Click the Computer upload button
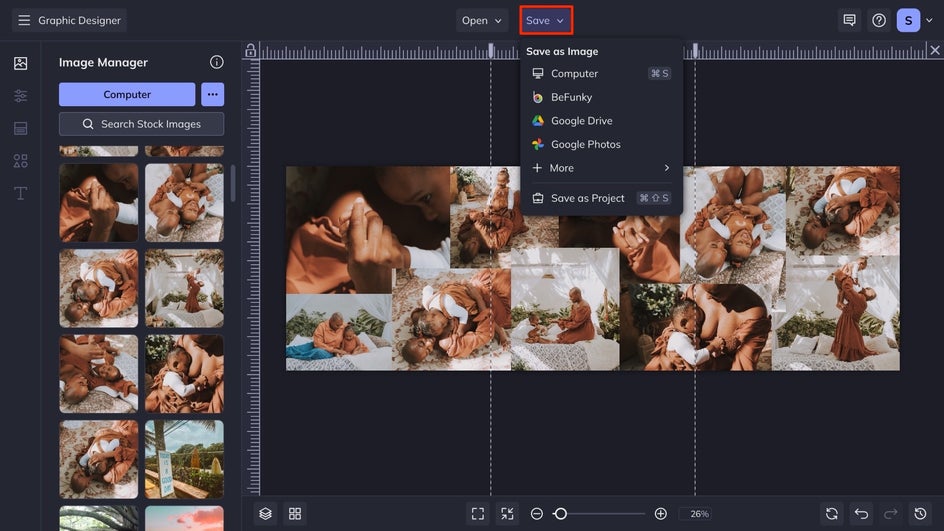Screen dimensions: 944x531 coord(127,94)
